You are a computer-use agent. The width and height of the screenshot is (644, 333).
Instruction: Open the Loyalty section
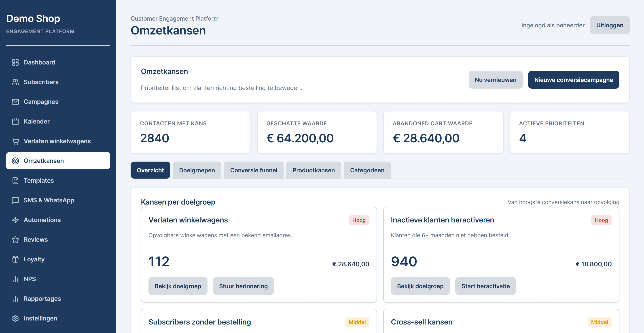(x=58, y=259)
